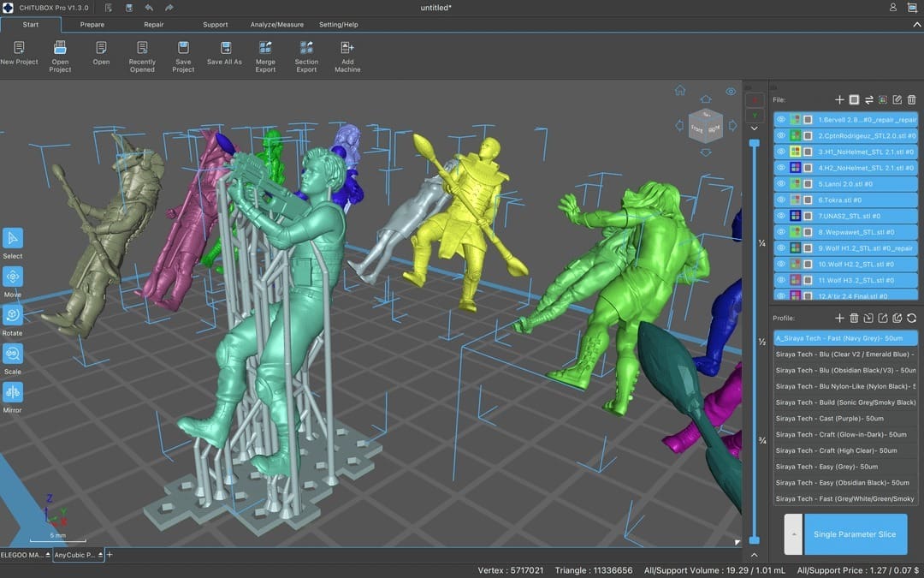Screen dimensions: 924x578
Task: Tick the checkbox on the 11.Wolf H3.2_STL row
Action: pyautogui.click(x=808, y=280)
